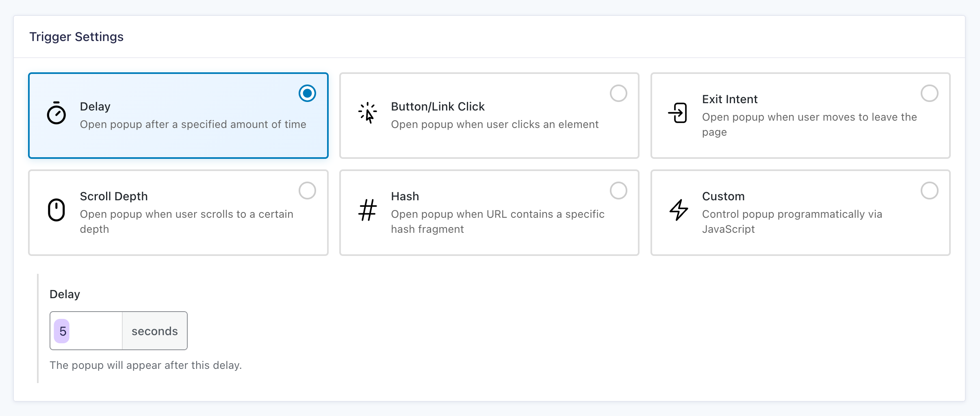Click the 'Scroll Depth' card title
This screenshot has height=416, width=980.
pyautogui.click(x=114, y=197)
